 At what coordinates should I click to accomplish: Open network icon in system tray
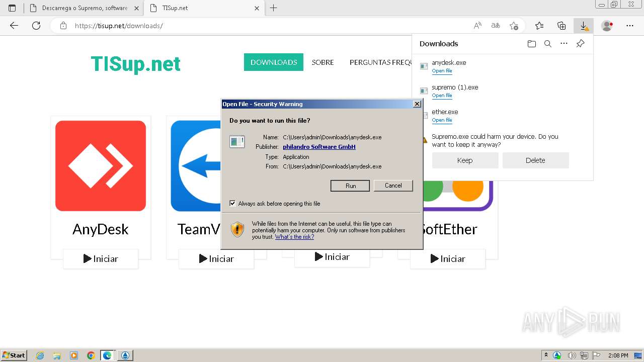pos(585,355)
